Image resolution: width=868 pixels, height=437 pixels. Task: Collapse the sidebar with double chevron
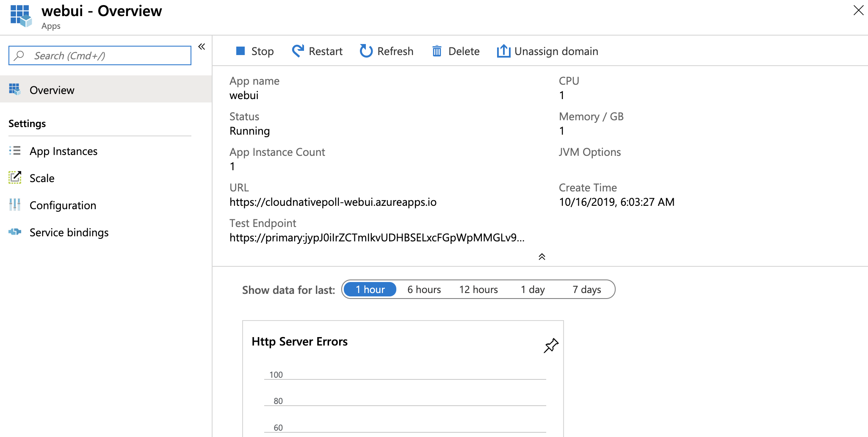click(x=202, y=47)
